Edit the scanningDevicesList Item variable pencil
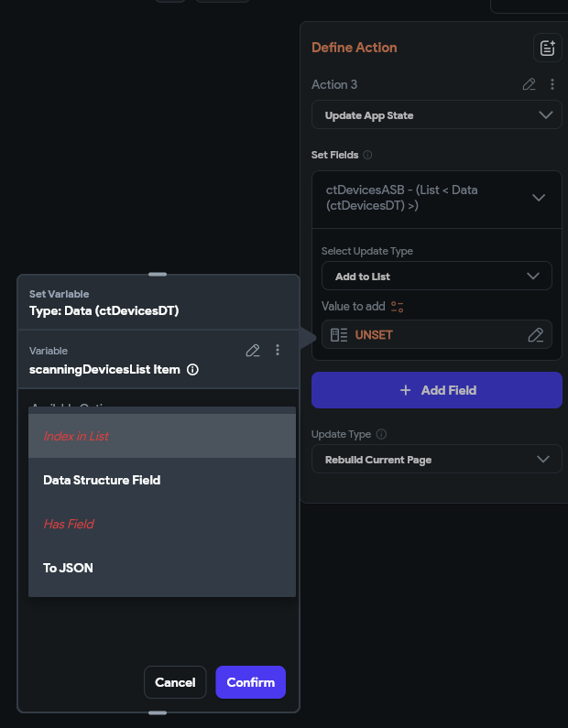Image resolution: width=568 pixels, height=728 pixels. coord(254,350)
